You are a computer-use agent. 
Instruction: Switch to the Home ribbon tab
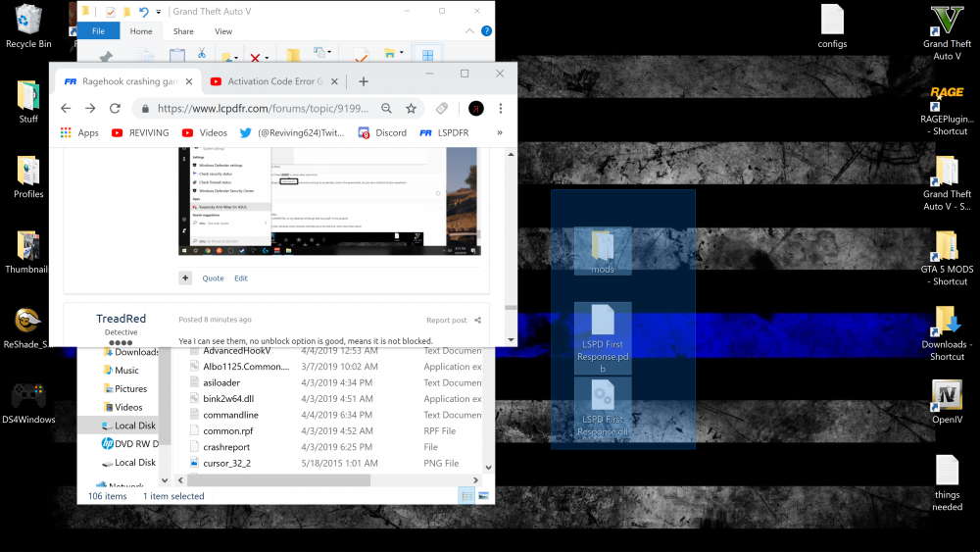coord(140,31)
